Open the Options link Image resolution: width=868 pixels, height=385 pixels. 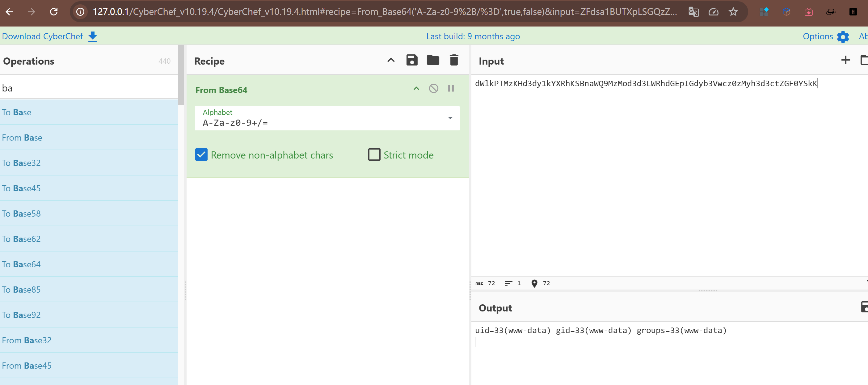[818, 36]
